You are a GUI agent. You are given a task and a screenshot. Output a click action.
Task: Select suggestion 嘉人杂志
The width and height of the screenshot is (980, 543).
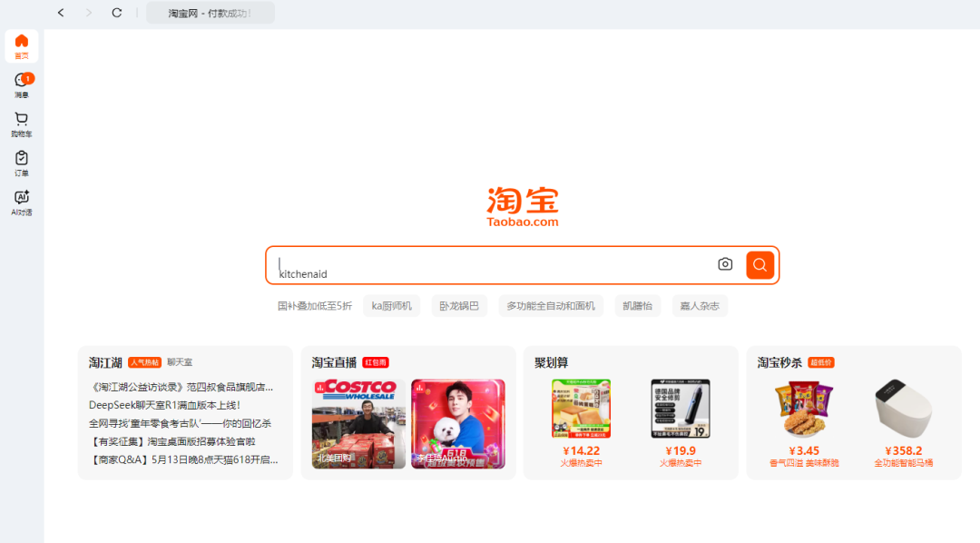coord(700,306)
